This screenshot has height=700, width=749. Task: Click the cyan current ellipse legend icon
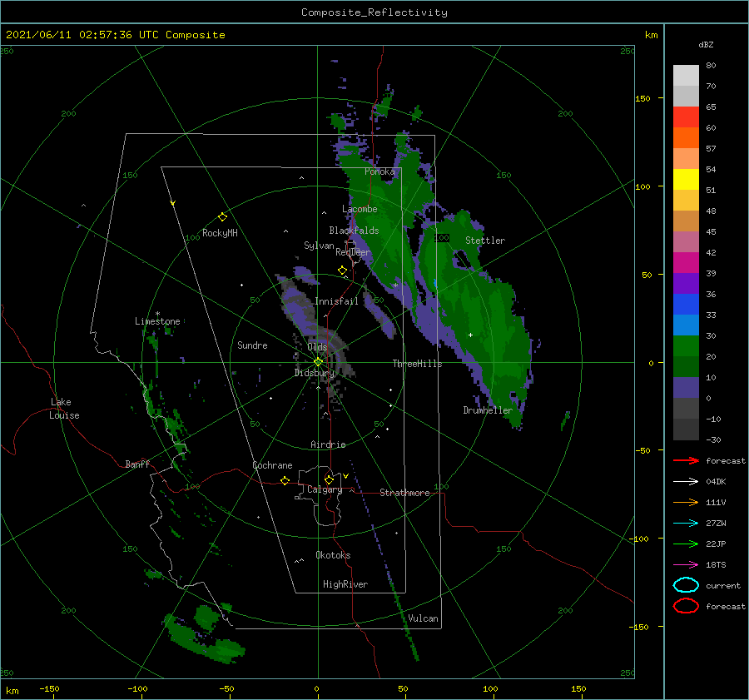click(686, 585)
